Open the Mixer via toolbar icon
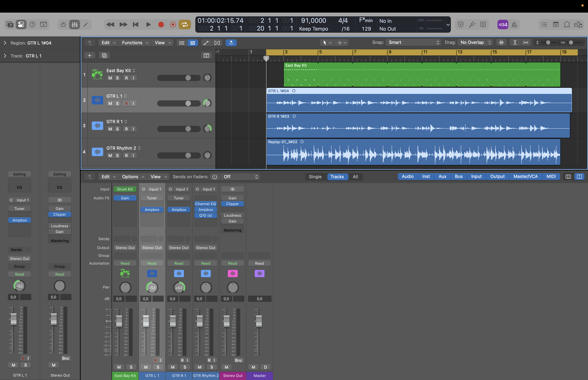 [75, 24]
